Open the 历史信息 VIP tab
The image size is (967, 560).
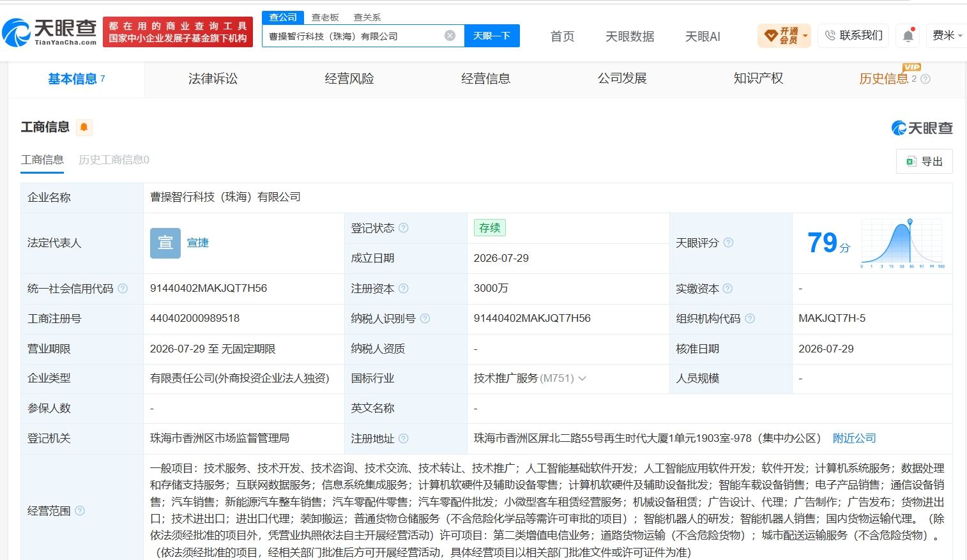[883, 79]
